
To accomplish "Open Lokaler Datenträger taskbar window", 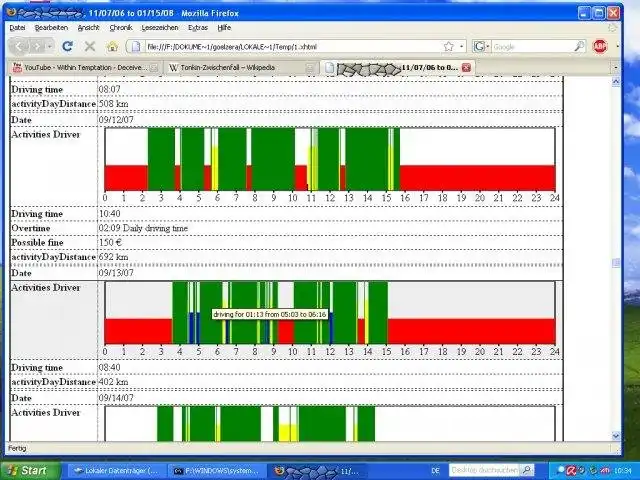I will [x=117, y=471].
